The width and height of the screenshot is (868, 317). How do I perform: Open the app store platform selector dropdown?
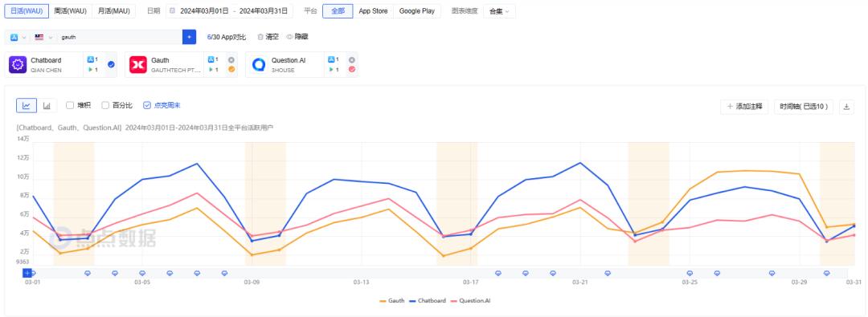(x=18, y=37)
